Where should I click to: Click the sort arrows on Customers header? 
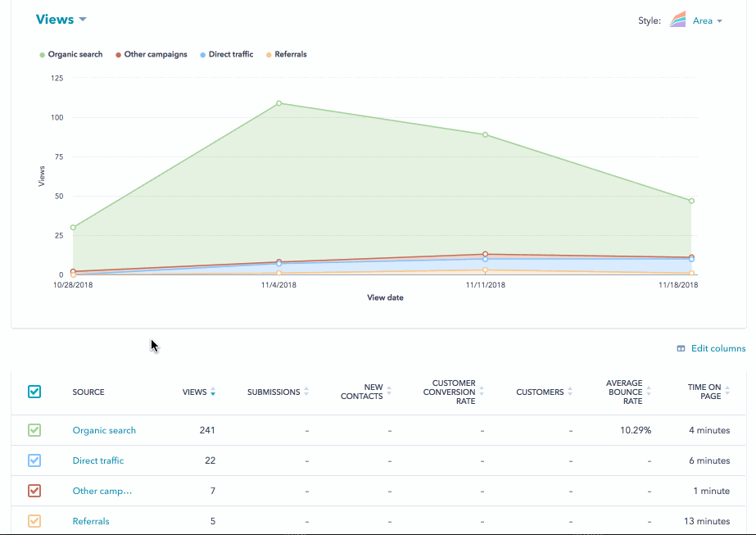(569, 392)
